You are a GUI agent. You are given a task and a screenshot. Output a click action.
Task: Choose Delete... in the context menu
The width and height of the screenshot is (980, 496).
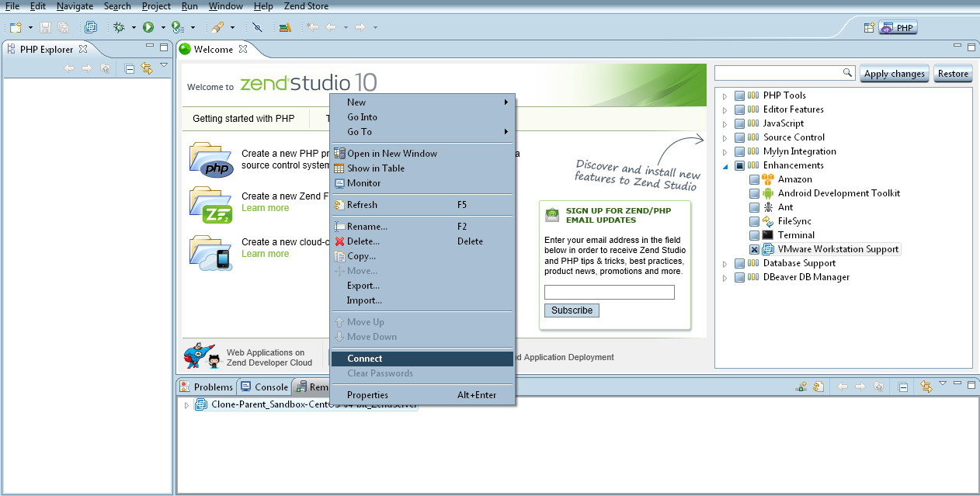click(x=422, y=241)
